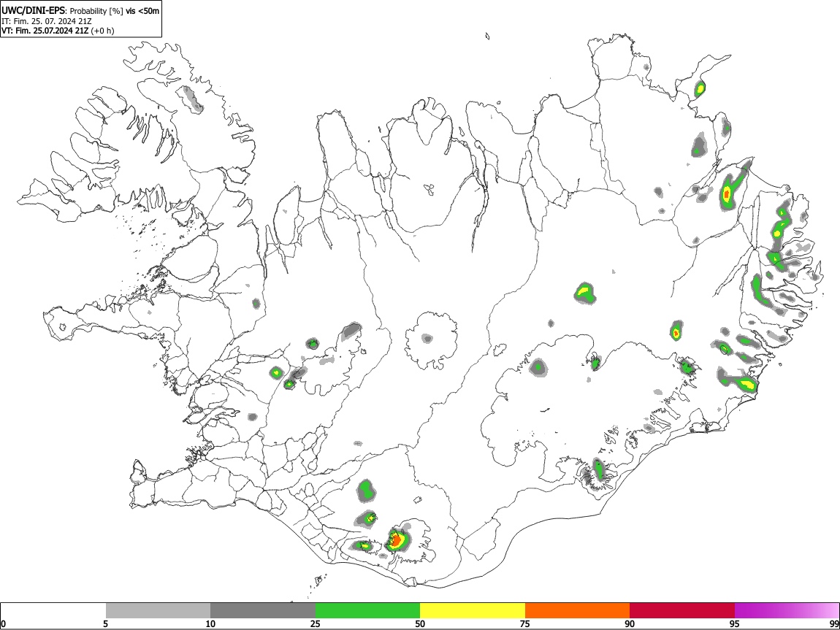Click the light gray 5-10 legend swatch

[x=158, y=611]
